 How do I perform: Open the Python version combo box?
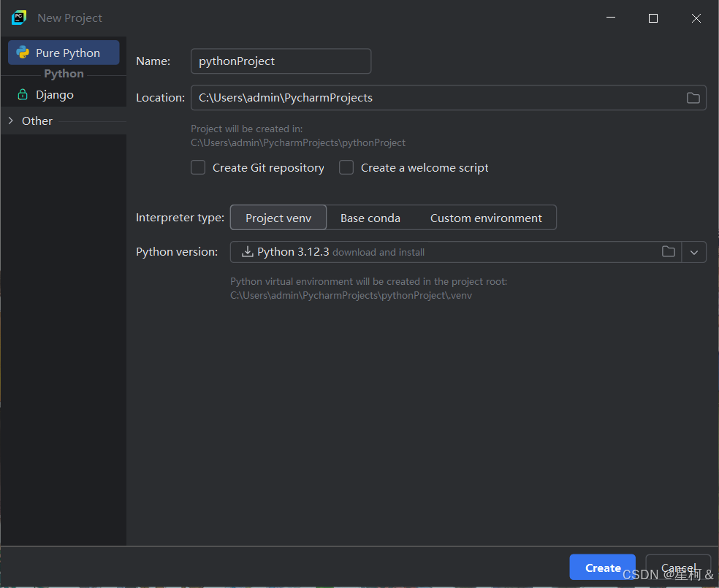pos(468,252)
